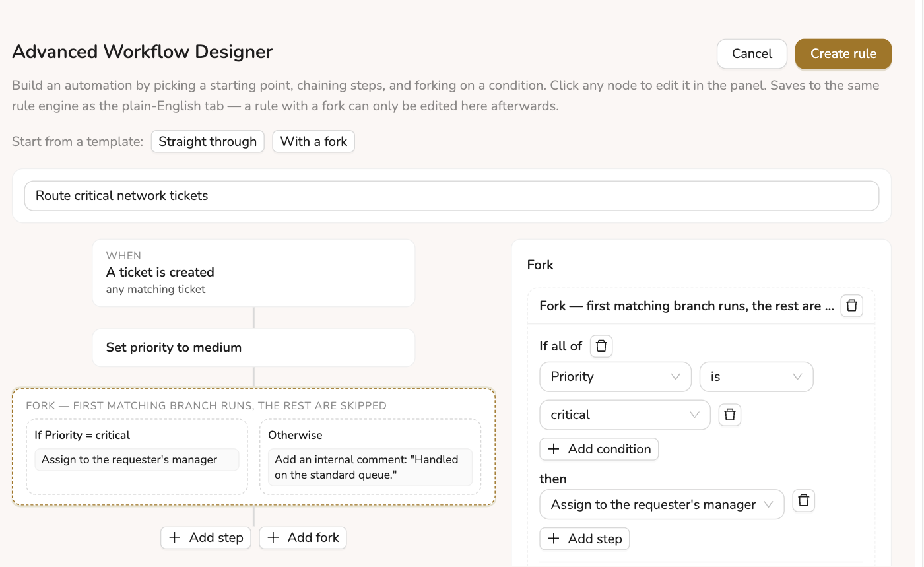Click the Add fork button
The width and height of the screenshot is (924, 567).
click(303, 537)
